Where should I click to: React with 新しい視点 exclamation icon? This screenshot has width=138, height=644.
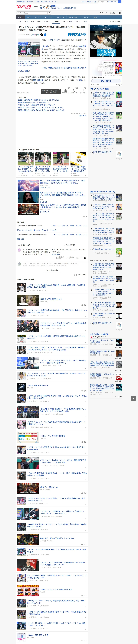[x=83, y=90]
